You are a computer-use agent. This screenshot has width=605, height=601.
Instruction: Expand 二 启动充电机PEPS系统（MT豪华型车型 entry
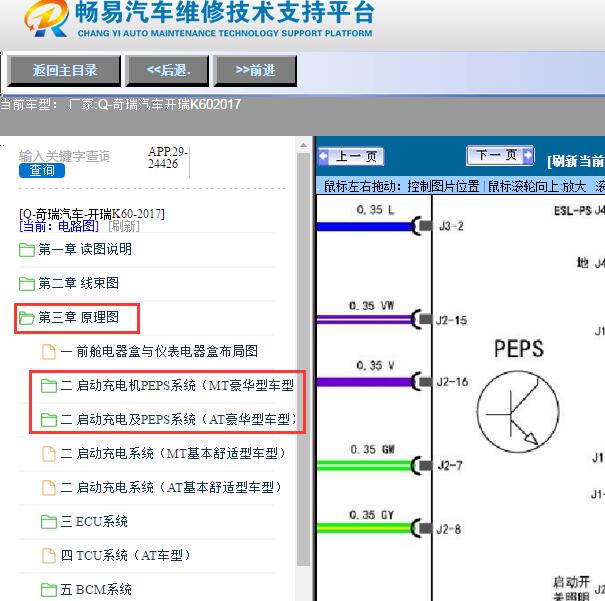(x=177, y=385)
